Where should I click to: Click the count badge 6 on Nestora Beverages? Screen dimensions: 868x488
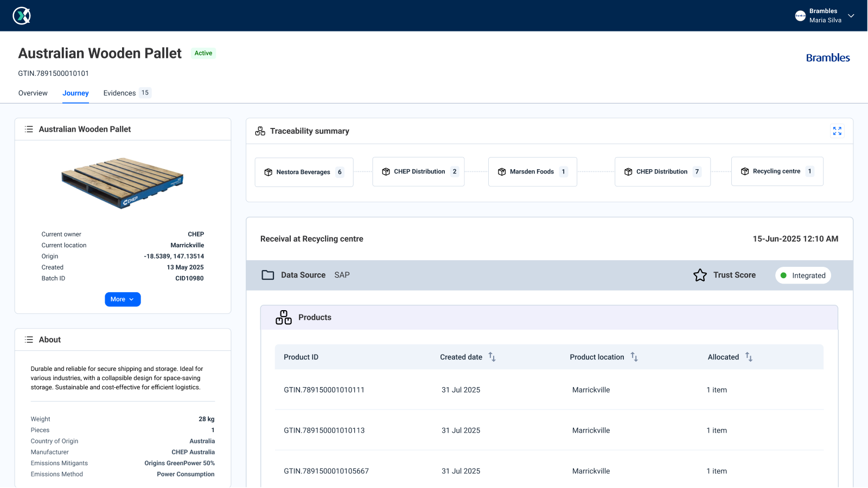[x=340, y=172]
